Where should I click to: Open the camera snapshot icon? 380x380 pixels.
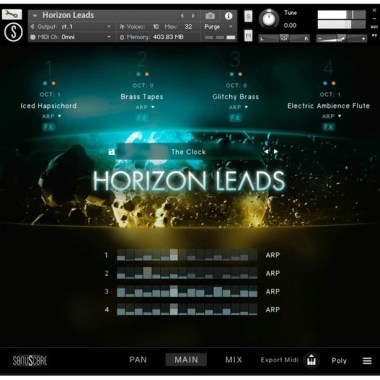point(210,15)
